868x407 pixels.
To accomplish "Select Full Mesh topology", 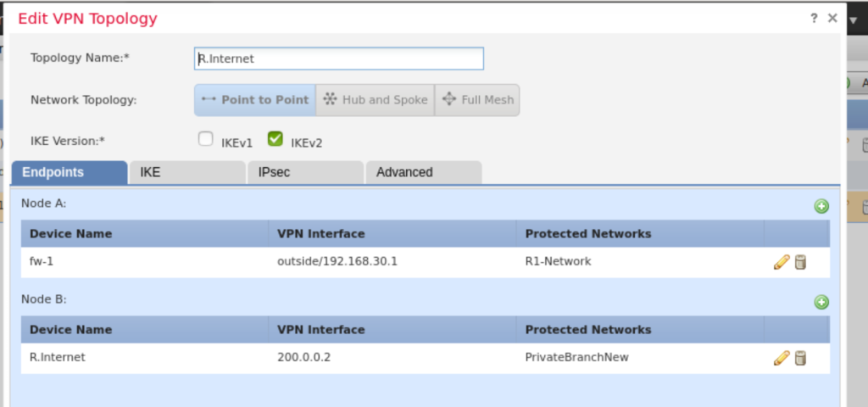I will [477, 100].
